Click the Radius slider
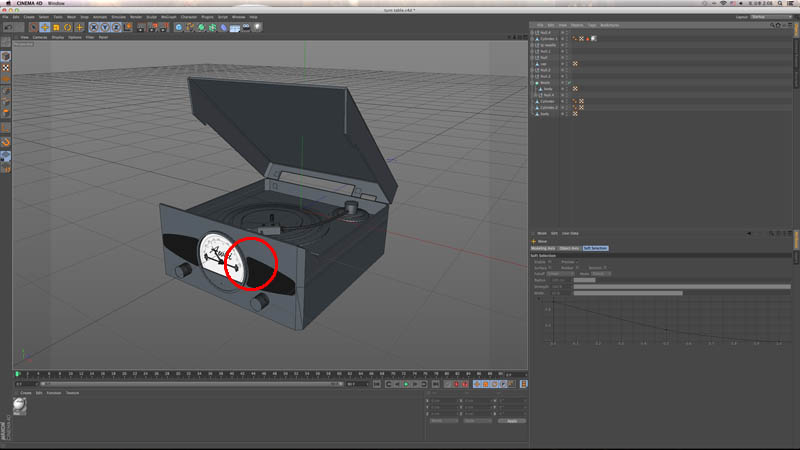The width and height of the screenshot is (800, 450). pos(584,280)
